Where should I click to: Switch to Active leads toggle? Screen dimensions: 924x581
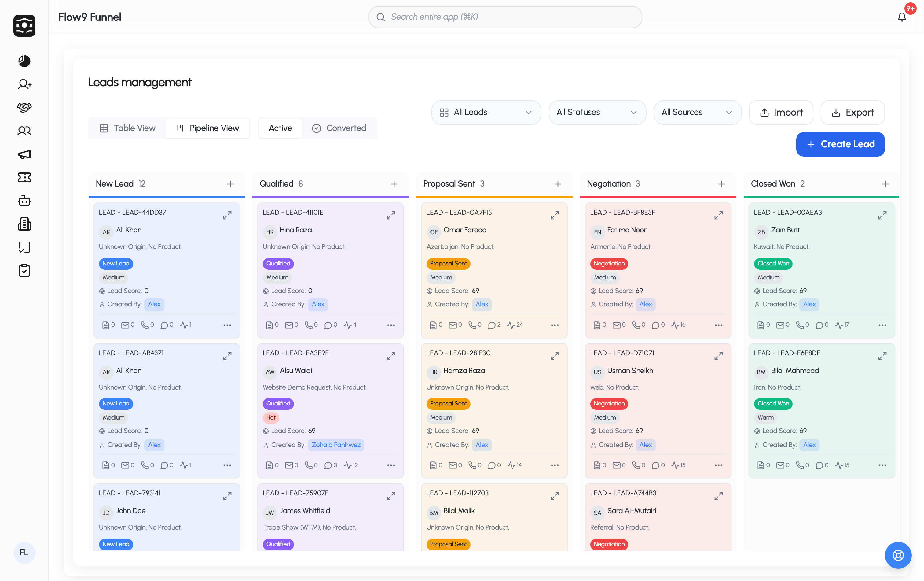[280, 128]
